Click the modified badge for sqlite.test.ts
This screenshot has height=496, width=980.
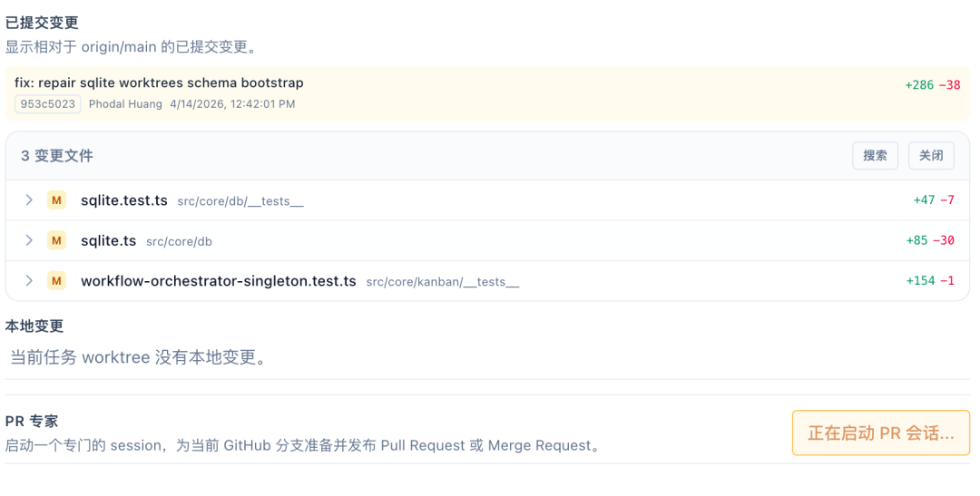[x=56, y=199]
